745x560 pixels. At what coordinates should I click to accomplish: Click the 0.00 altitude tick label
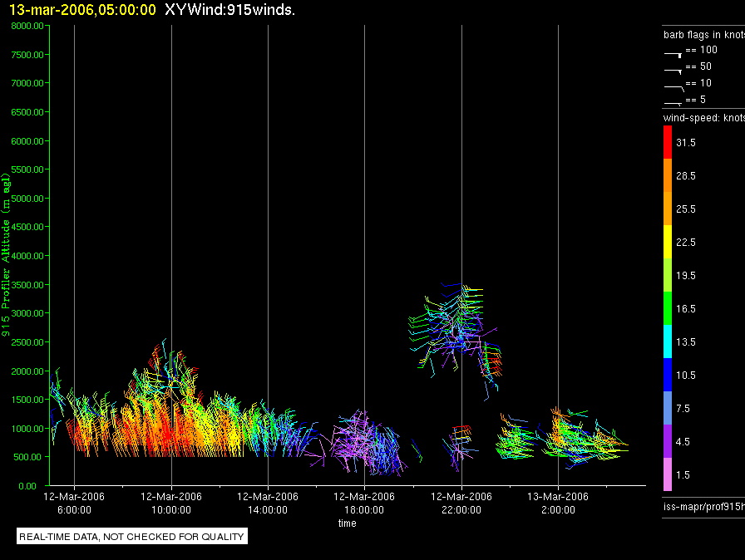click(x=27, y=486)
